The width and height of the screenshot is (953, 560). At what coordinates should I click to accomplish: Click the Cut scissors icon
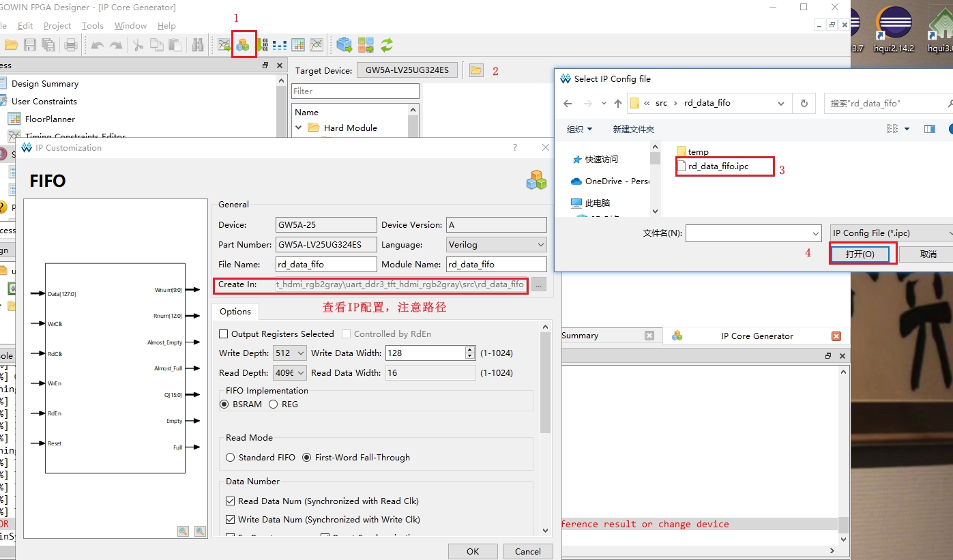click(138, 45)
